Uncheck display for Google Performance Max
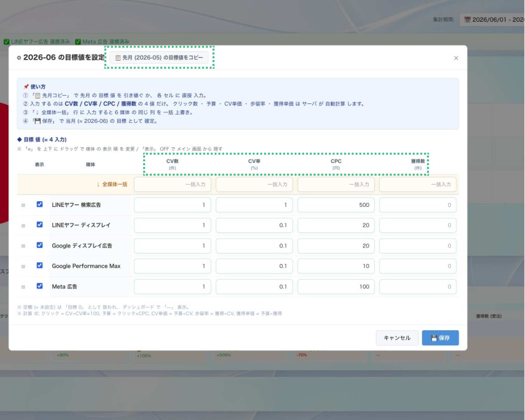Screen dimensions: 525x420 (39, 265)
